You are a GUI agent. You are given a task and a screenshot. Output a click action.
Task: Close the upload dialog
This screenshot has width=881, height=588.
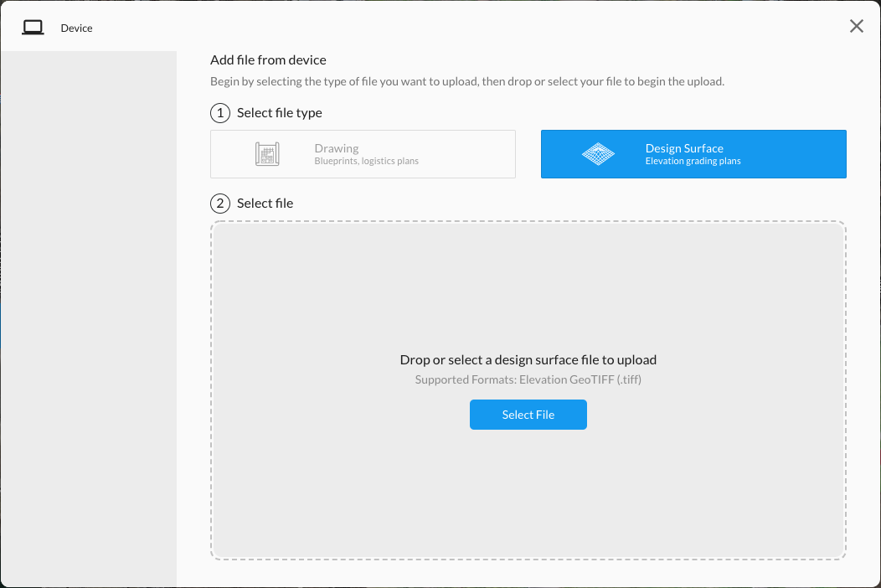(856, 26)
